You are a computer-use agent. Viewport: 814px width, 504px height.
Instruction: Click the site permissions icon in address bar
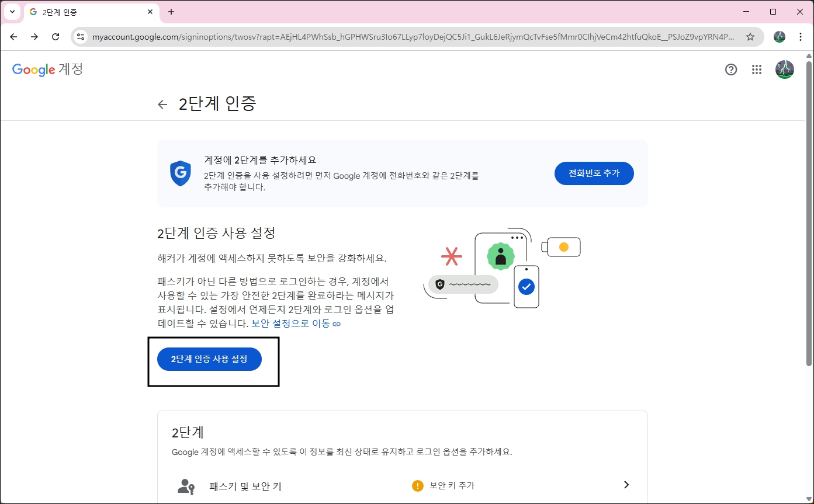79,36
